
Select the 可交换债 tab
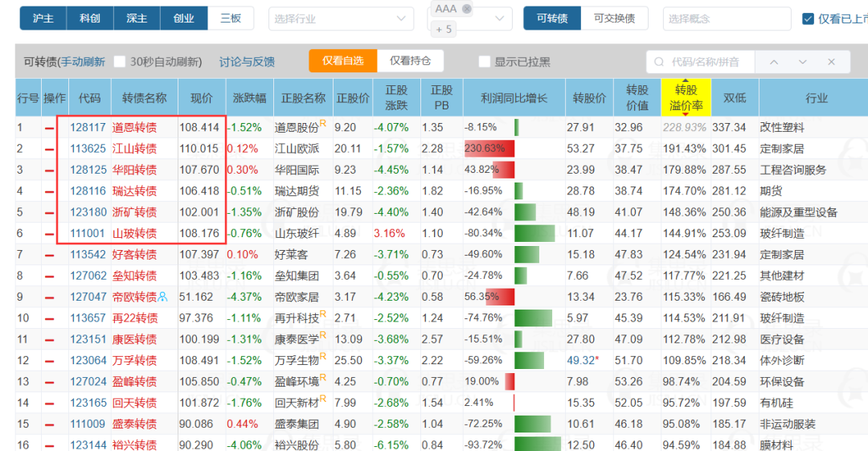click(x=614, y=18)
